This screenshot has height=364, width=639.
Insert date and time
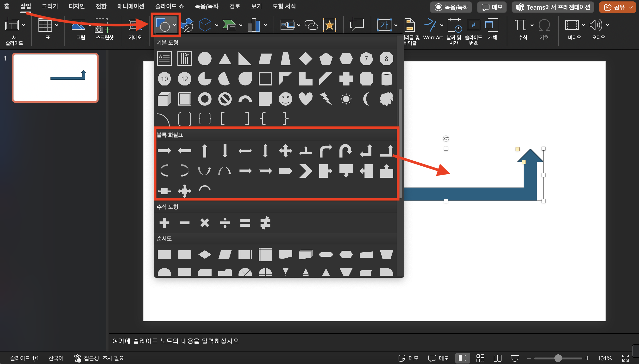(454, 32)
